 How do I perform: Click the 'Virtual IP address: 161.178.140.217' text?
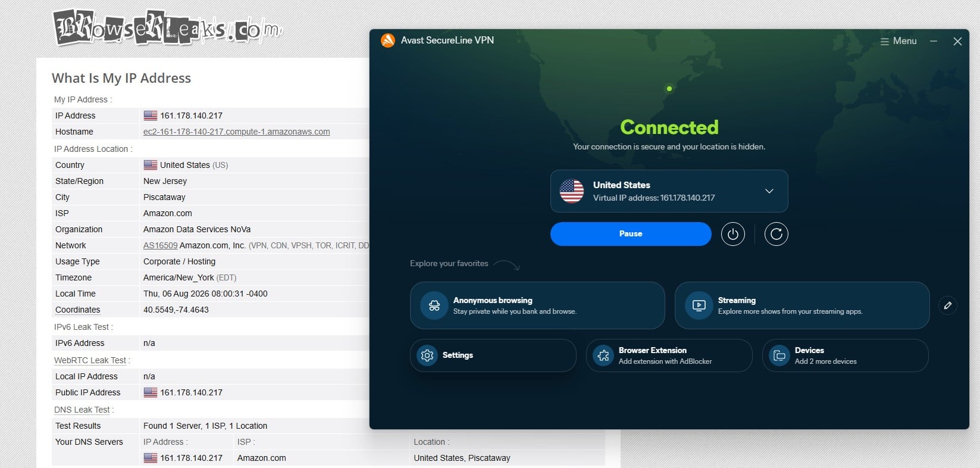click(654, 198)
